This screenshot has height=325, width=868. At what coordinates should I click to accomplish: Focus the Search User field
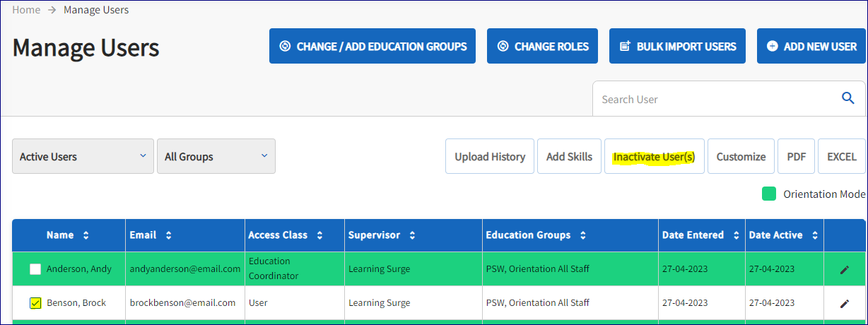(x=729, y=99)
